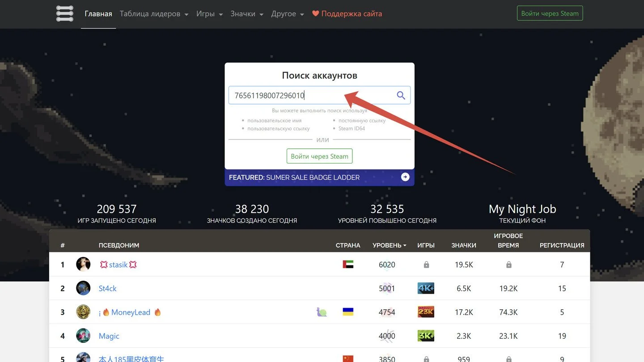Open St4ck's profile link

click(x=107, y=288)
